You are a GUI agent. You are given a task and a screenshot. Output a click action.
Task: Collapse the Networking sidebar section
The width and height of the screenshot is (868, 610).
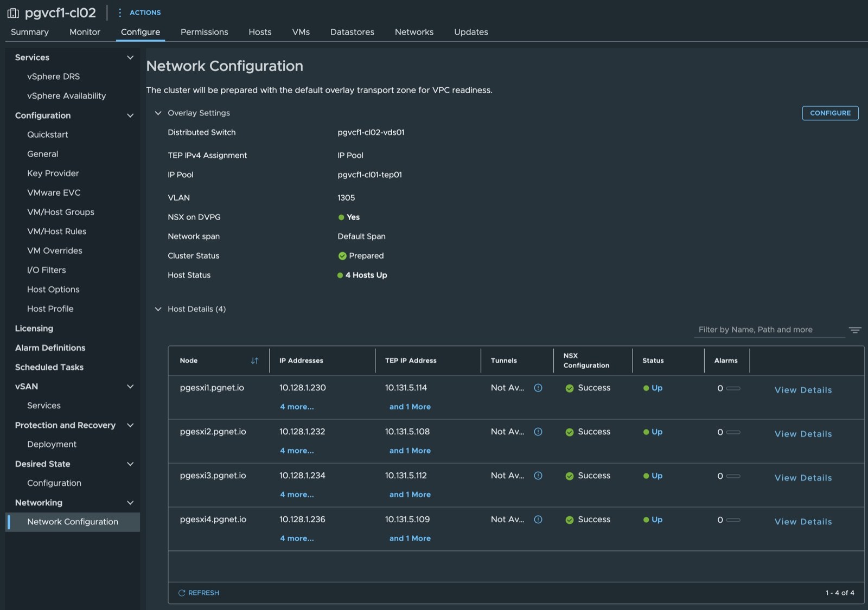(x=130, y=503)
